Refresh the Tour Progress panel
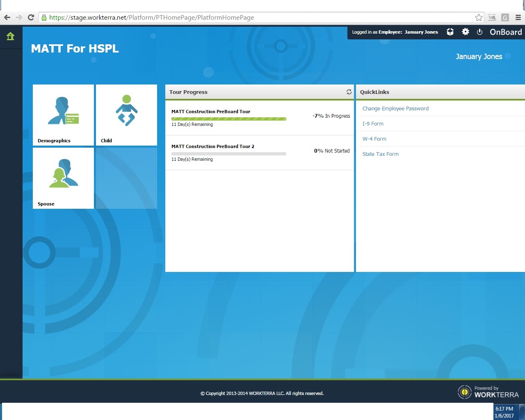 [349, 92]
